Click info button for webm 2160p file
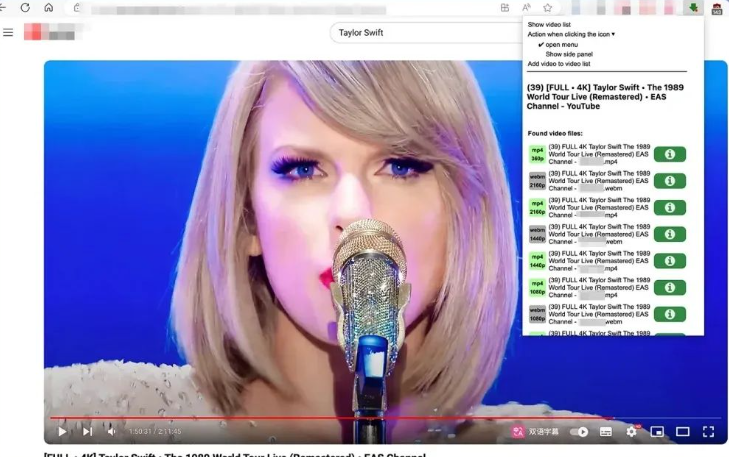729x457 pixels. (670, 181)
